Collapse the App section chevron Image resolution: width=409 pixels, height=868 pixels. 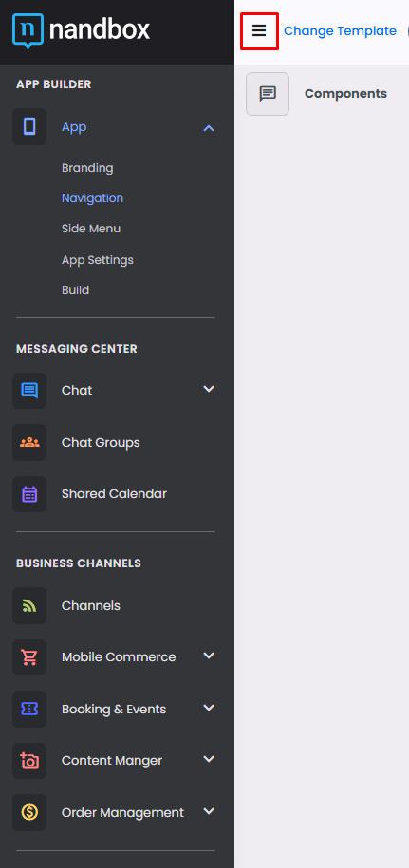click(209, 128)
